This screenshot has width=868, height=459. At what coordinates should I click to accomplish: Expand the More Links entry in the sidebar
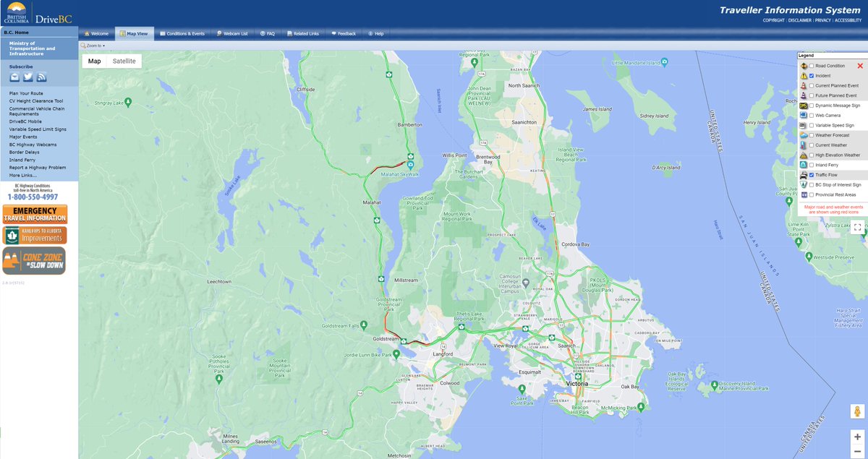coord(21,174)
